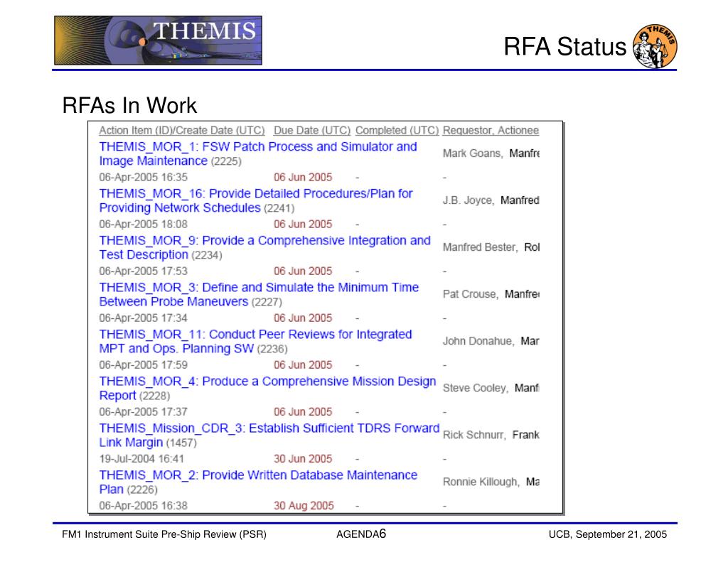Click the Due Date (UTC) column header
Viewport: 728px width, 562px height.
(312, 131)
